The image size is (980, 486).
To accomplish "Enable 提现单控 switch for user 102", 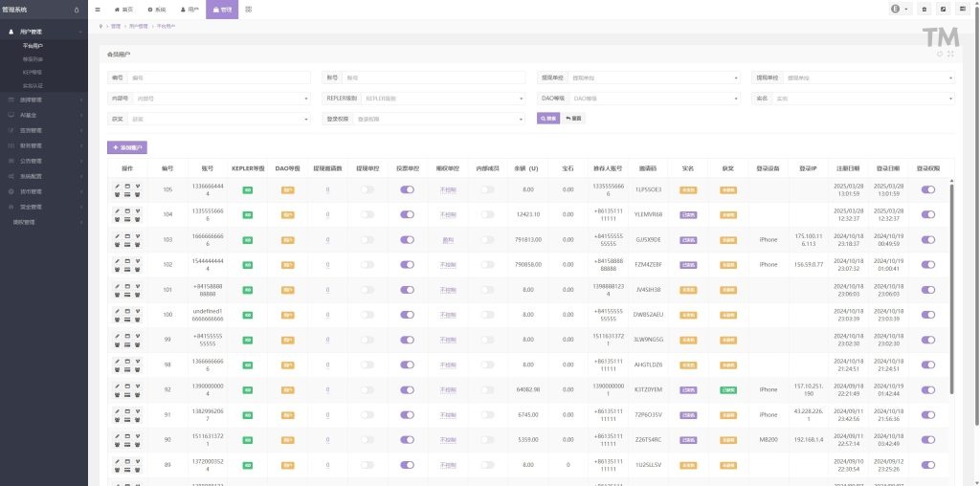I will tap(367, 265).
